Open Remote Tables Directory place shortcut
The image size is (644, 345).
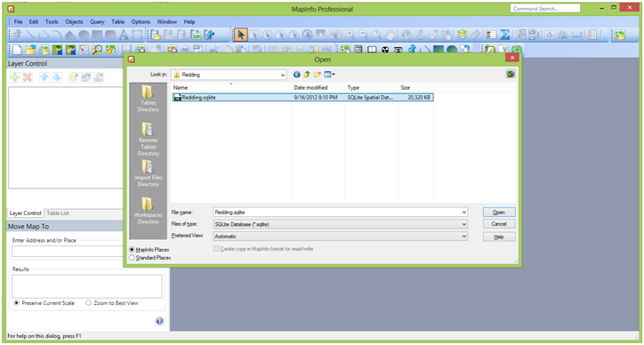point(149,140)
